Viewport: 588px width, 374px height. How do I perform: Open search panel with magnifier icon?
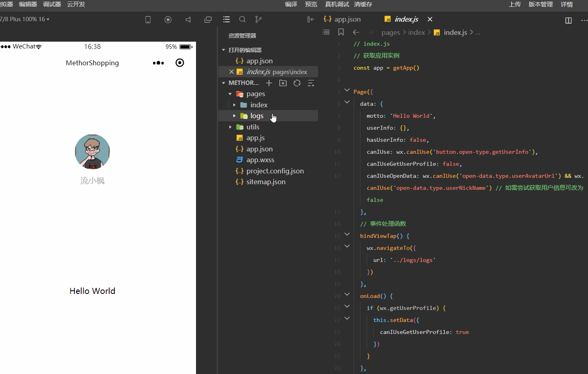tap(242, 19)
